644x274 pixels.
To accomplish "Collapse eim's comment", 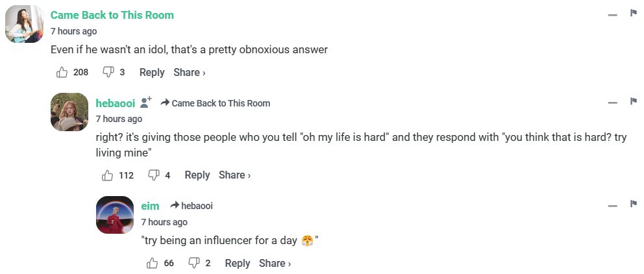I will [612, 205].
